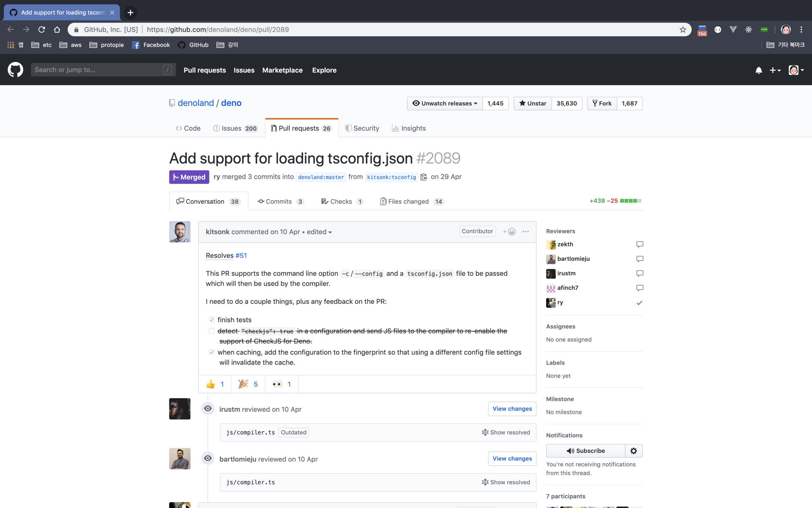Toggle the checkjs detection checkbox

click(x=212, y=331)
